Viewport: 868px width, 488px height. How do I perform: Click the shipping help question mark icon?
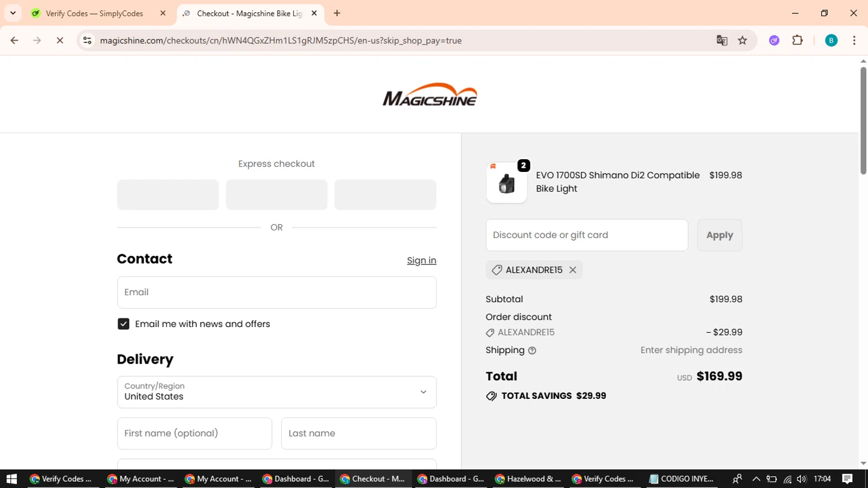532,350
